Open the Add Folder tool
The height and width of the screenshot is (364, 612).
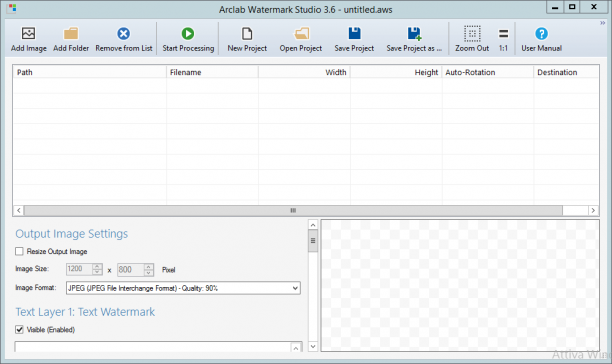(71, 34)
